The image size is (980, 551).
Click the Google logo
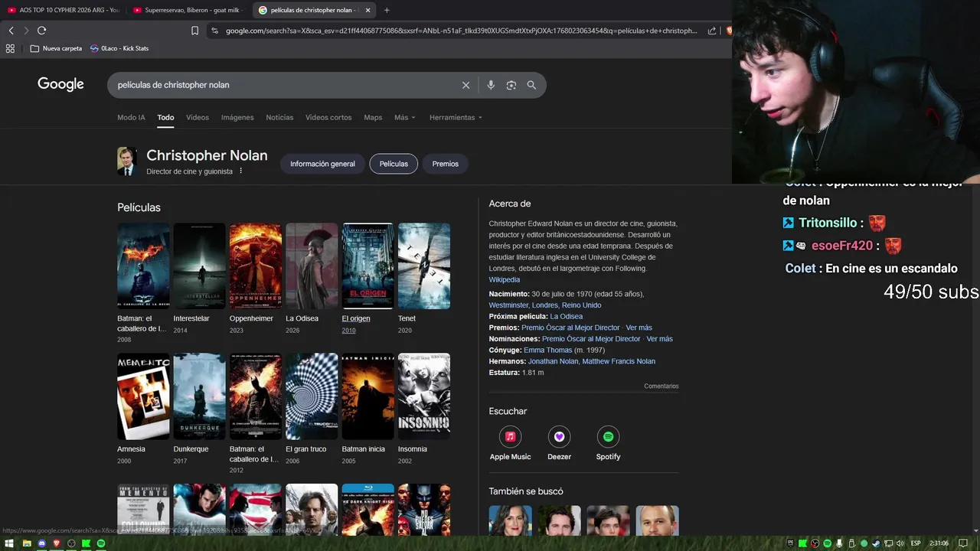pyautogui.click(x=60, y=84)
